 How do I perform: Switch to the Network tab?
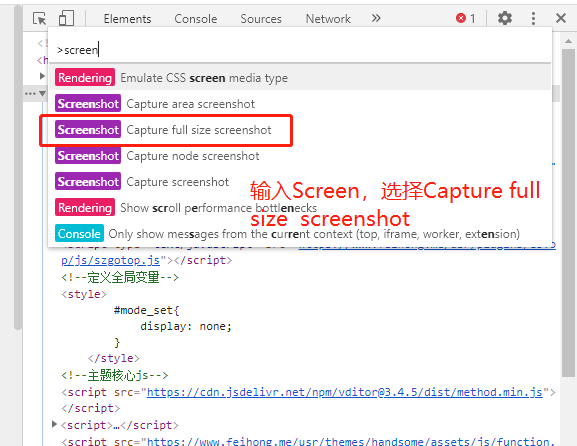click(x=328, y=19)
